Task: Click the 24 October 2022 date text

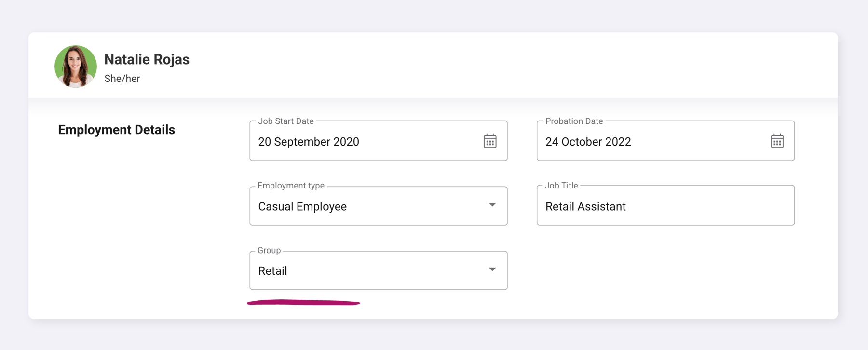Action: coord(588,142)
